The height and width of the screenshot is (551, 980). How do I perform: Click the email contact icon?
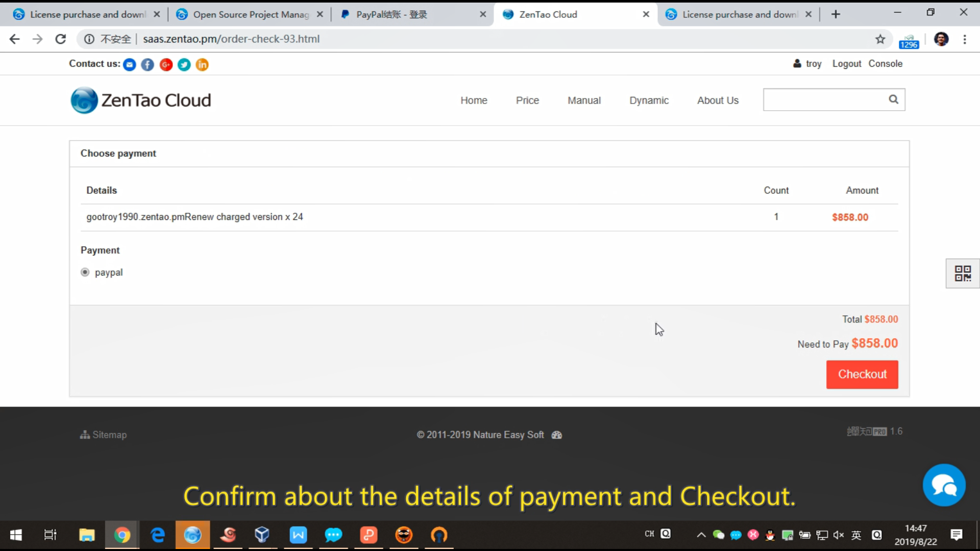pos(130,65)
